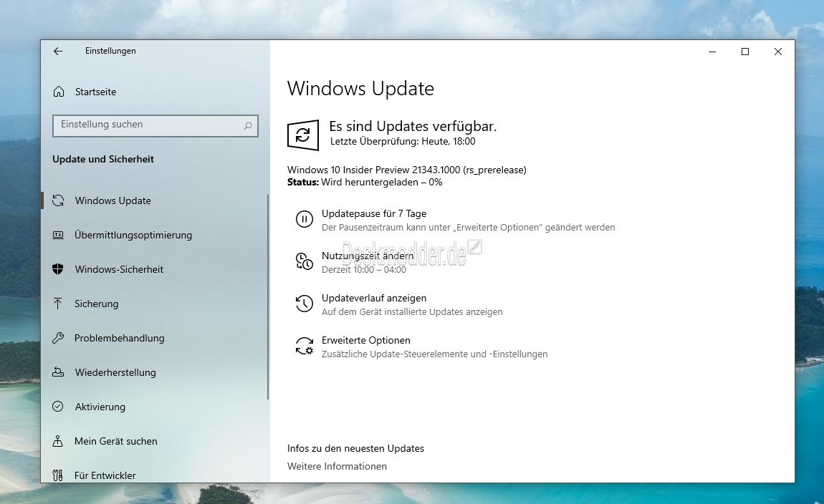Viewport: 824px width, 504px height.
Task: Click the Sicherung upload arrow icon
Action: click(58, 304)
